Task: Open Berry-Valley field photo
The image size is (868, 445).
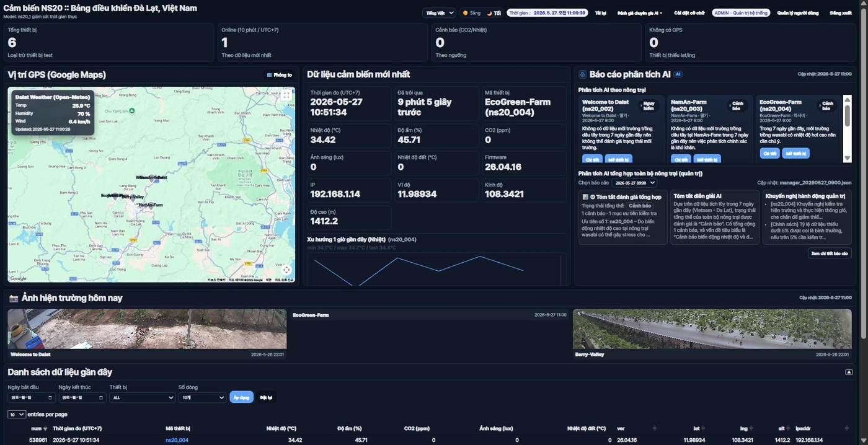Action: pos(713,329)
